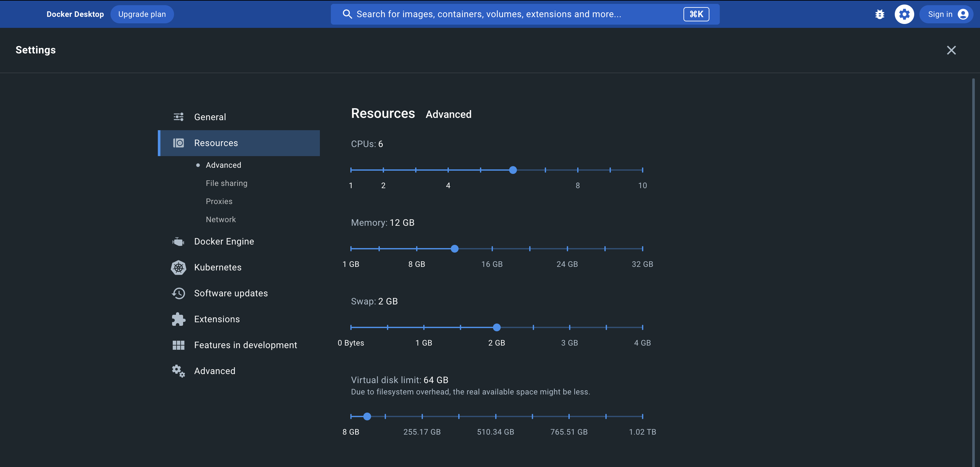Screen dimensions: 980x467
Task: Open Kubernetes settings
Action: (x=239, y=268)
